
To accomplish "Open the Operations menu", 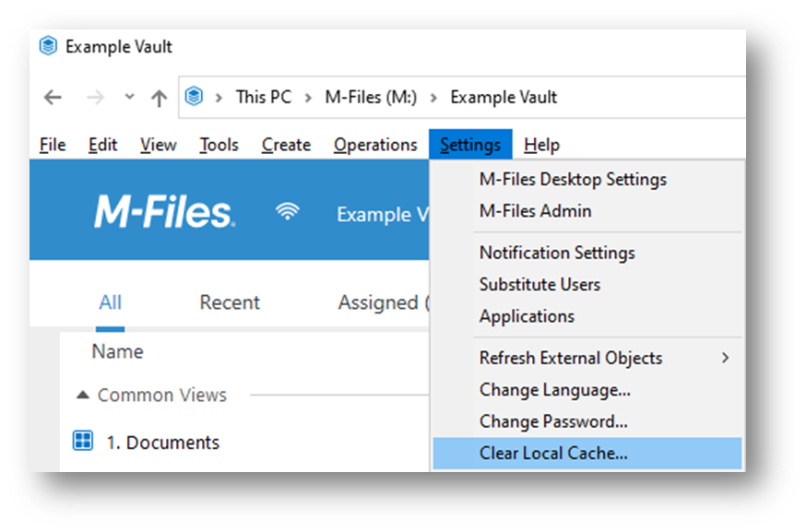I will [375, 145].
